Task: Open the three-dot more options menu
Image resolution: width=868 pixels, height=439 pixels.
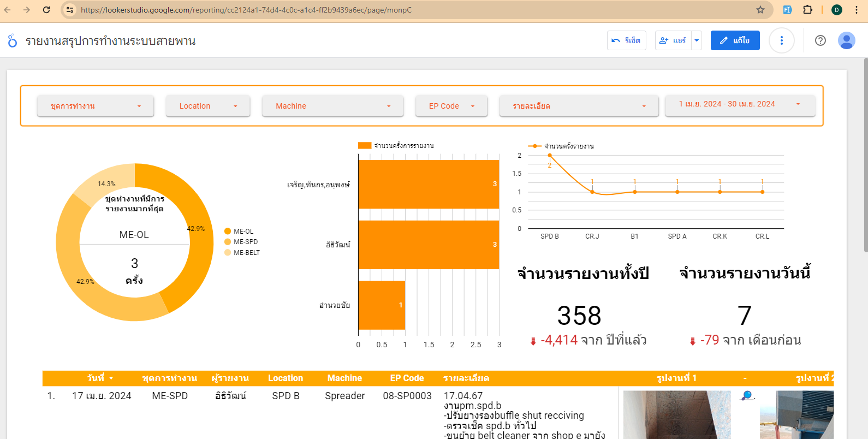Action: pyautogui.click(x=781, y=40)
